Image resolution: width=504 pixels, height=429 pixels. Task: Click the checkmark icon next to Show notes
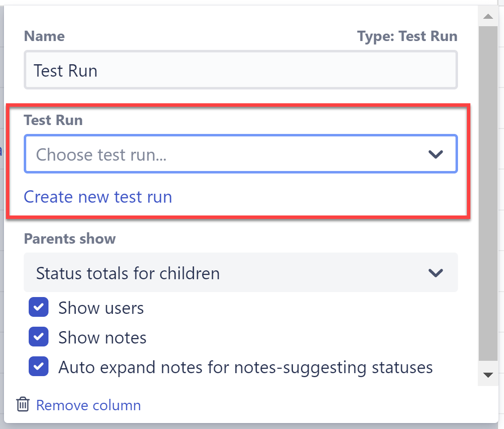point(38,337)
